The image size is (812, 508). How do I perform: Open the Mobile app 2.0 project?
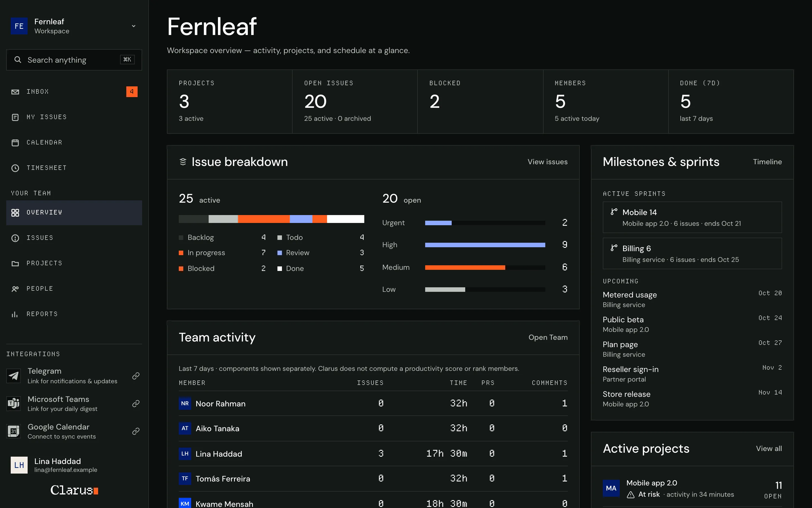692,489
